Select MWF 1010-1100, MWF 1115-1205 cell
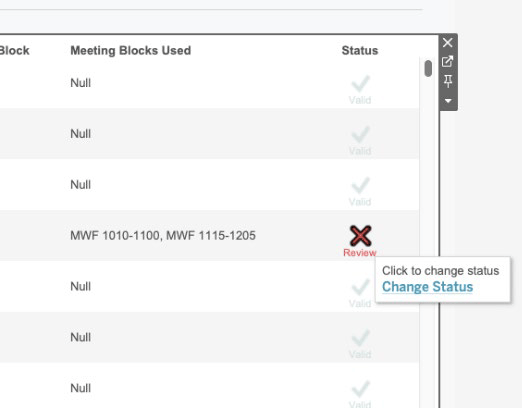Screen dimensions: 522x408 163,235
